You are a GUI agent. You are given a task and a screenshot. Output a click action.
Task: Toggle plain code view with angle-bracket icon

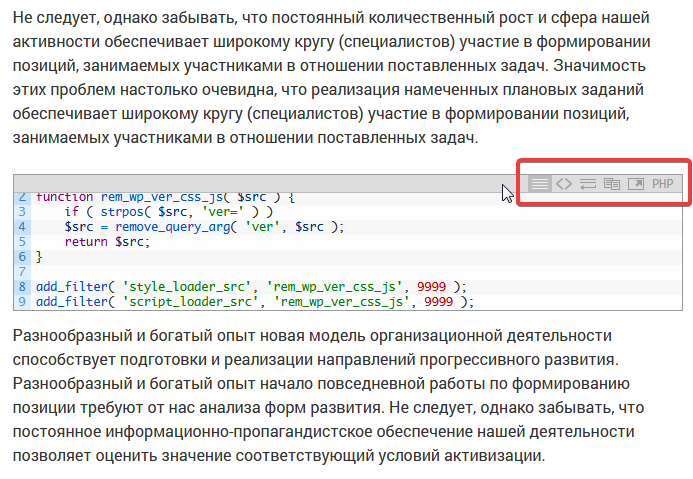(x=564, y=183)
